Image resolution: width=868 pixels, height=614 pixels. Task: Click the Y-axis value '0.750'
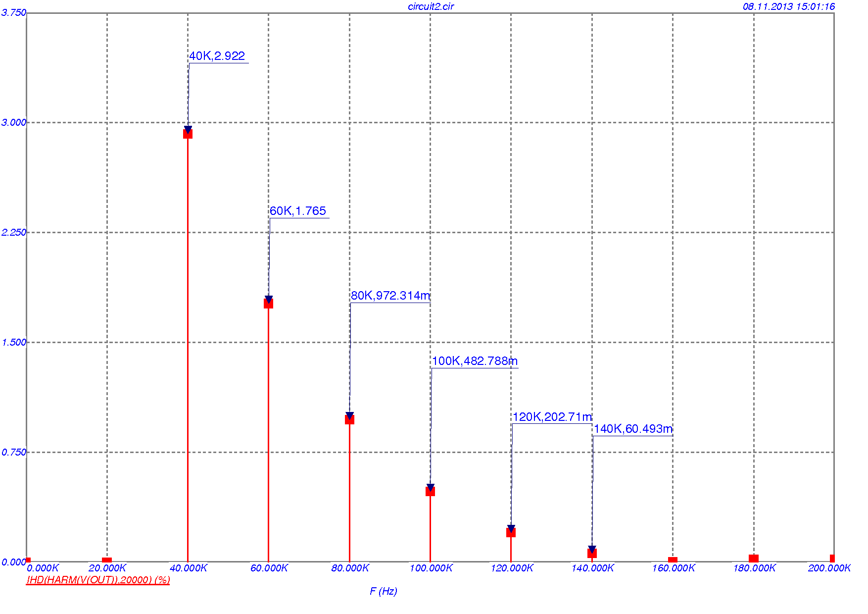[x=14, y=453]
